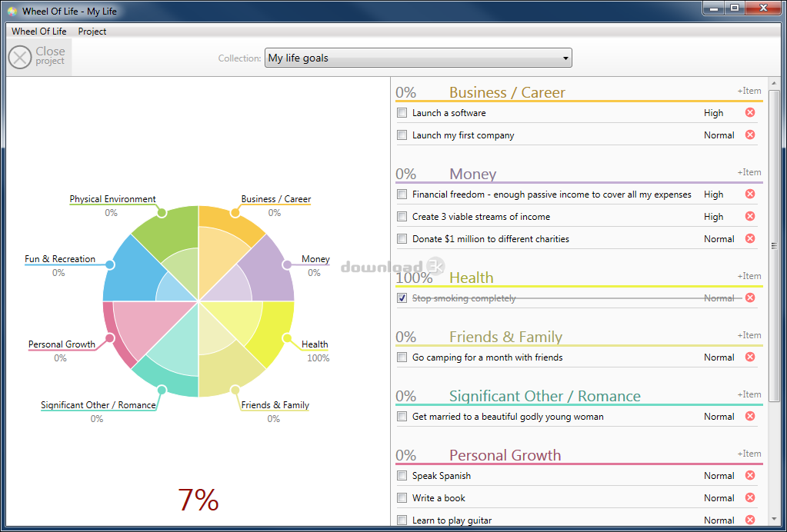Viewport: 787px width, 532px height.
Task: Delete the 'Launch a software' goal
Action: (750, 113)
